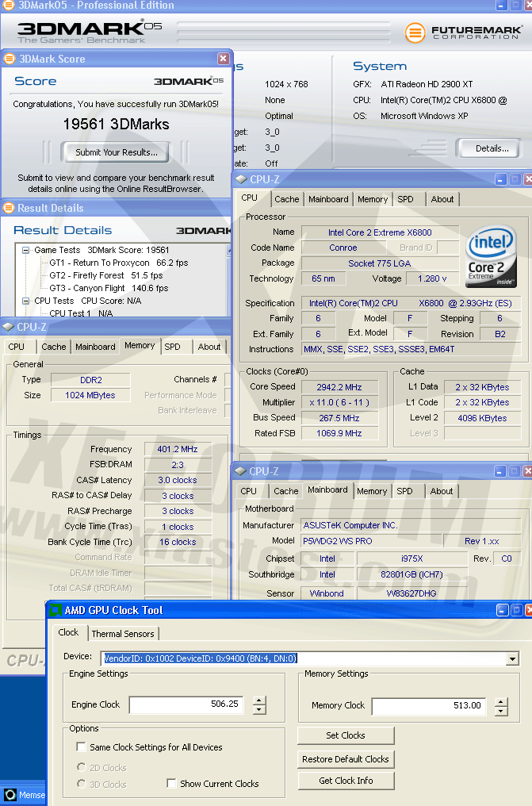
Task: Click the Futuremark Corporation logo
Action: pos(463,33)
